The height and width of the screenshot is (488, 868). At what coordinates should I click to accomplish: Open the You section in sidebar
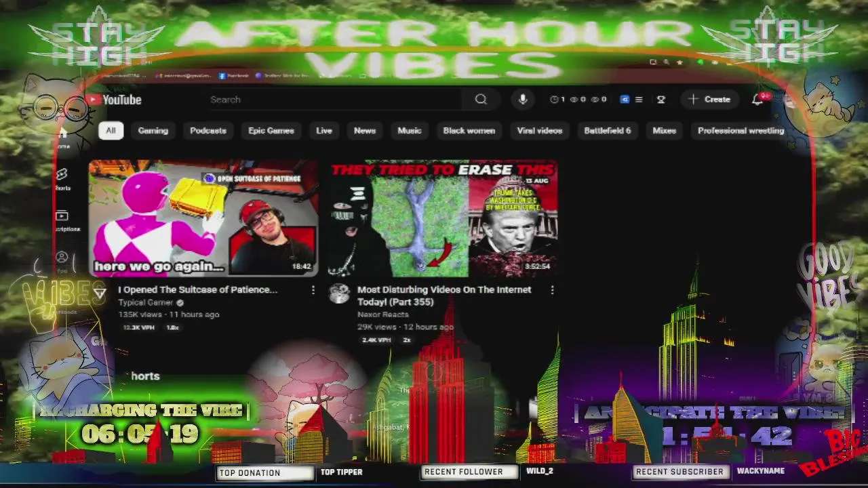tap(62, 262)
